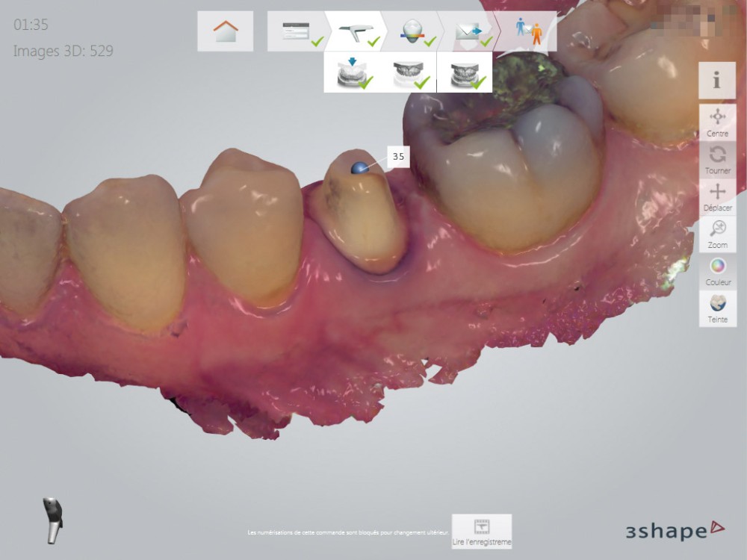Click Lire l'enregistrement button
The height and width of the screenshot is (560, 747).
pyautogui.click(x=482, y=532)
